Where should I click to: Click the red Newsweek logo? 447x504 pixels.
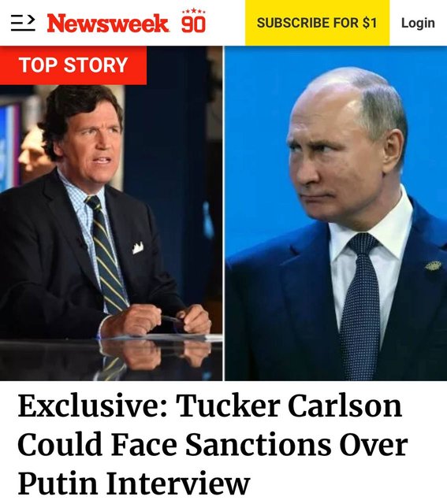coord(108,23)
